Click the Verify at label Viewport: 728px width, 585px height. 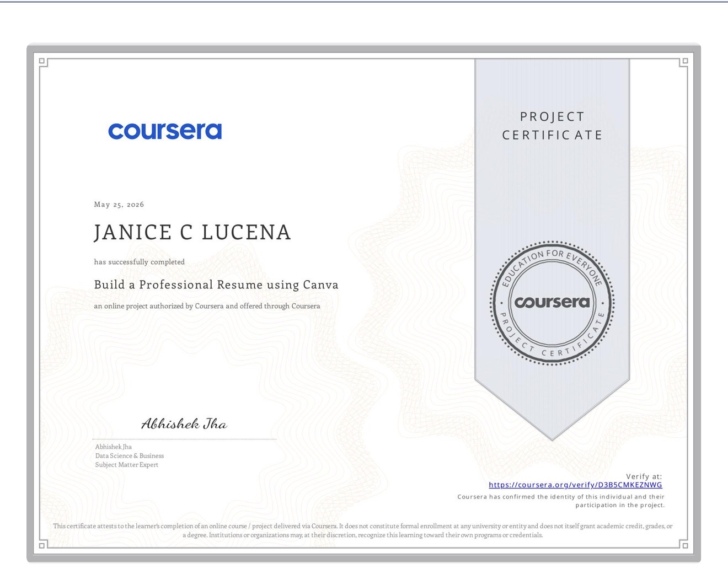point(644,476)
